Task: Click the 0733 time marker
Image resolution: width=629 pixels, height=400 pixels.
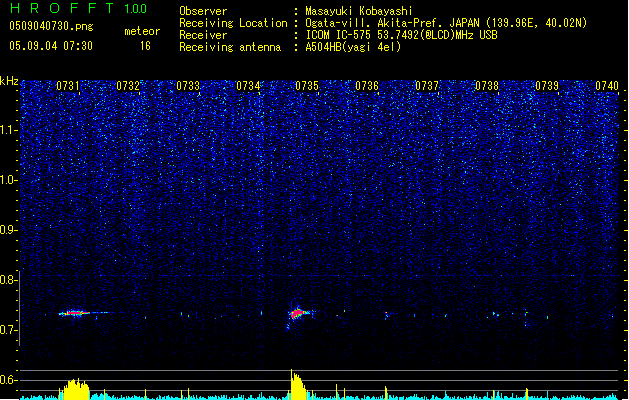Action: (x=188, y=86)
